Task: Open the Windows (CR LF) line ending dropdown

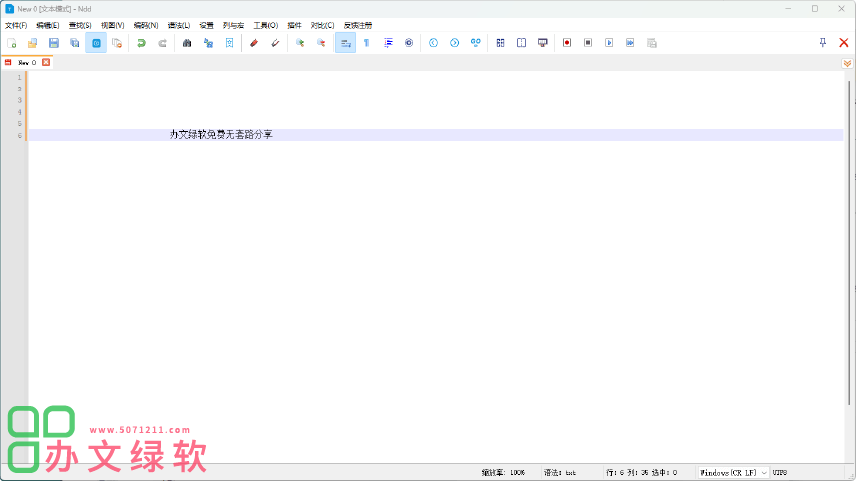Action: tap(733, 472)
